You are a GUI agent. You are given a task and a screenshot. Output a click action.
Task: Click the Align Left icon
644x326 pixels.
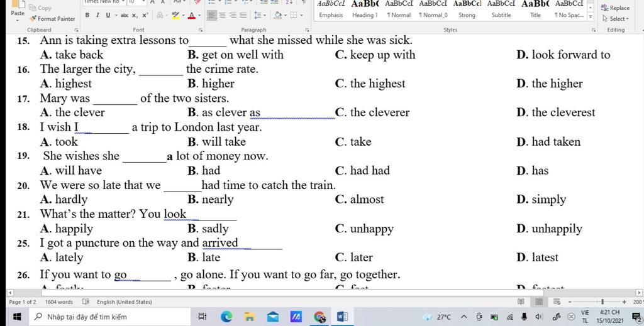point(211,15)
